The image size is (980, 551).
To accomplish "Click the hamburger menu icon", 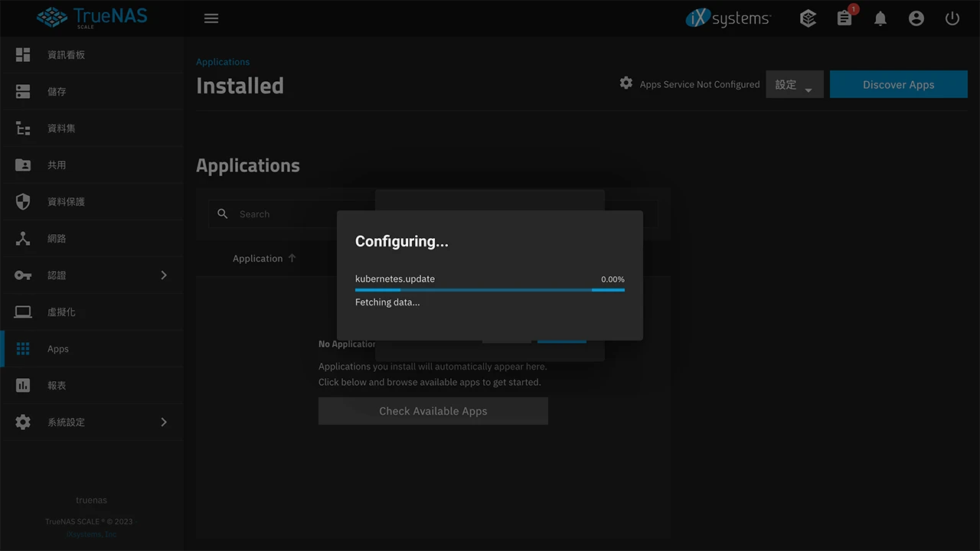I will pyautogui.click(x=211, y=18).
